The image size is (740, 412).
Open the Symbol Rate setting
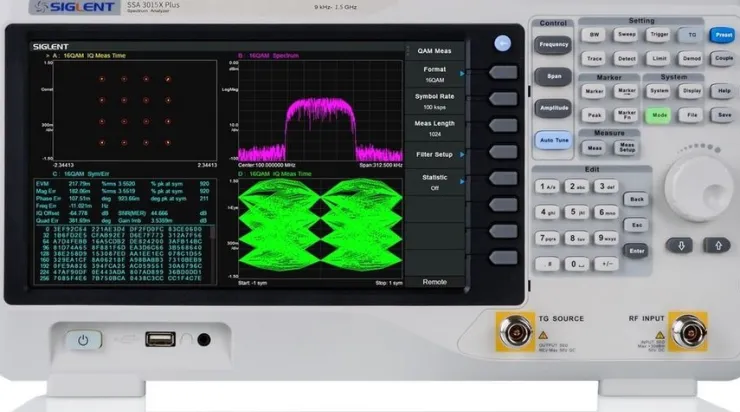click(x=435, y=101)
